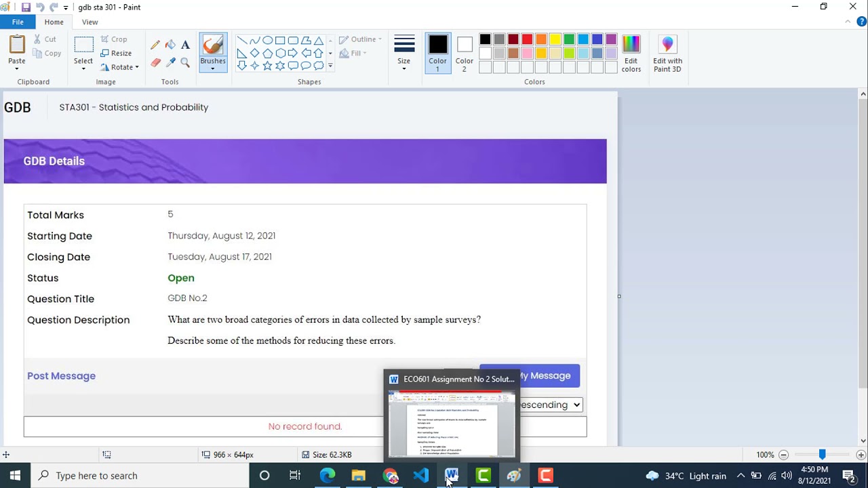
Task: Click the weather 34°C Light rain widget
Action: (x=686, y=476)
